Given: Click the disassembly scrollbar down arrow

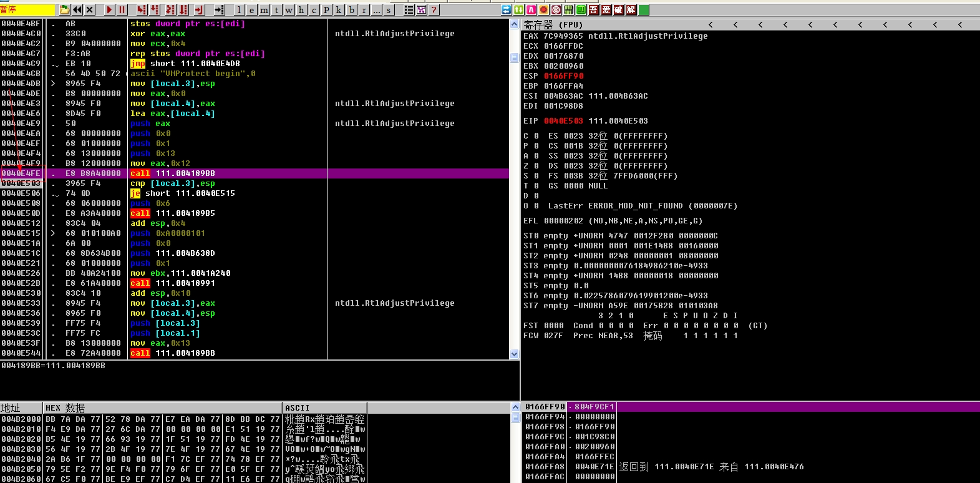Looking at the screenshot, I should point(515,354).
